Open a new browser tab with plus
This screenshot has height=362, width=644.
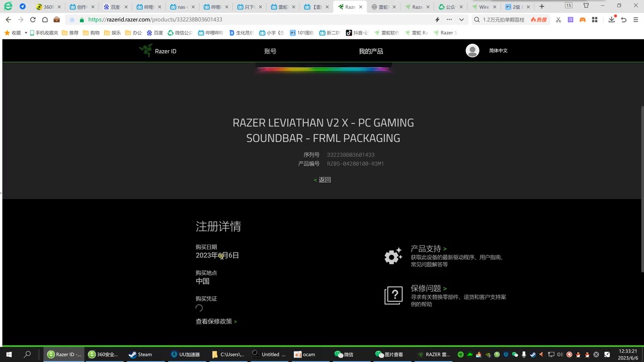(542, 7)
